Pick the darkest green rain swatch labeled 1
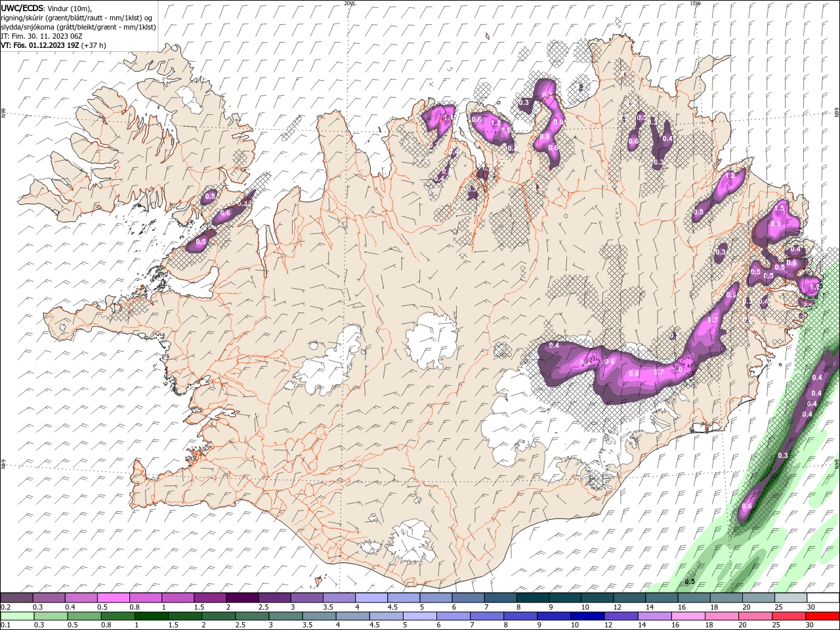The image size is (840, 630). click(x=151, y=616)
